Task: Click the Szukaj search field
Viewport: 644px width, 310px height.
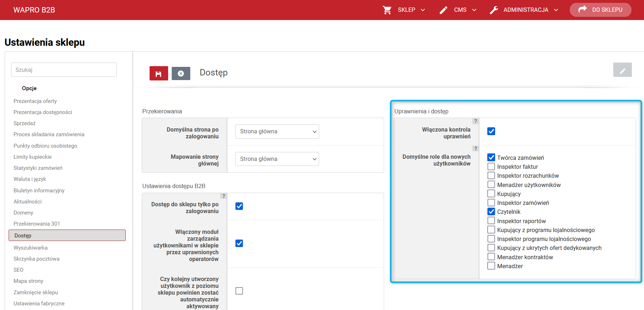Action: click(x=64, y=70)
